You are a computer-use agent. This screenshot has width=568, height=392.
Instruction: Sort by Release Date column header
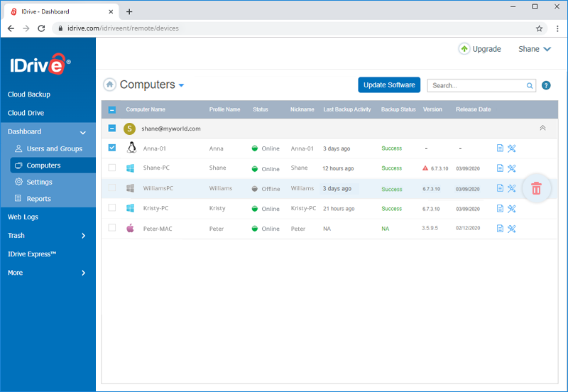click(x=473, y=109)
